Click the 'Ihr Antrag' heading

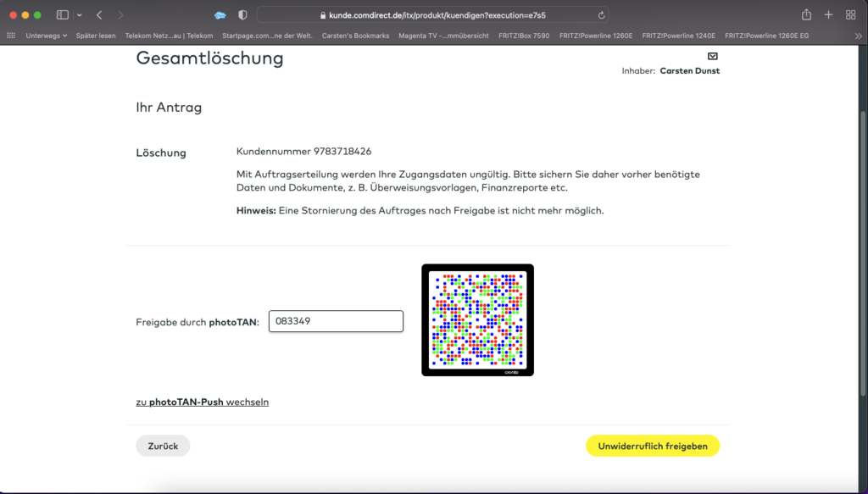coord(169,108)
